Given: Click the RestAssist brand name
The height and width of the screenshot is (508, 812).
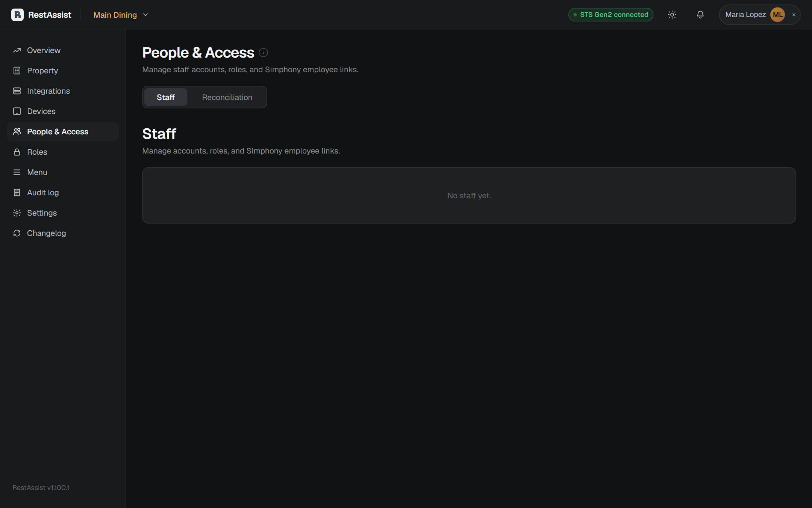Looking at the screenshot, I should click(x=50, y=15).
